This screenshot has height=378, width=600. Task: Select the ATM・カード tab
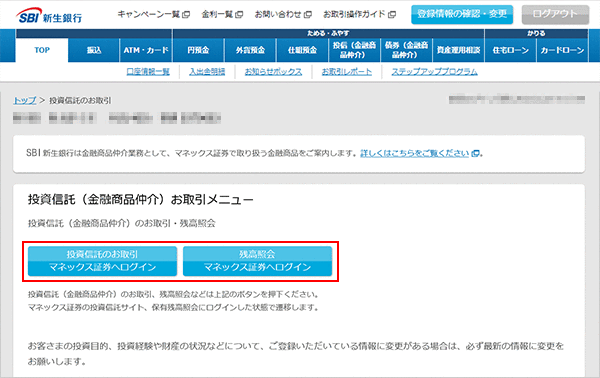(x=146, y=50)
